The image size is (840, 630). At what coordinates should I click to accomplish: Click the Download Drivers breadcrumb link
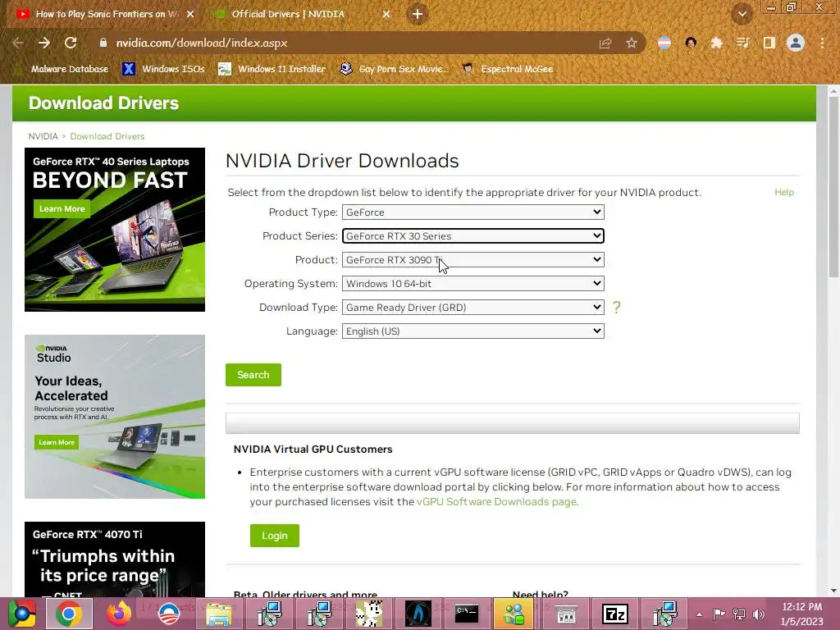107,136
